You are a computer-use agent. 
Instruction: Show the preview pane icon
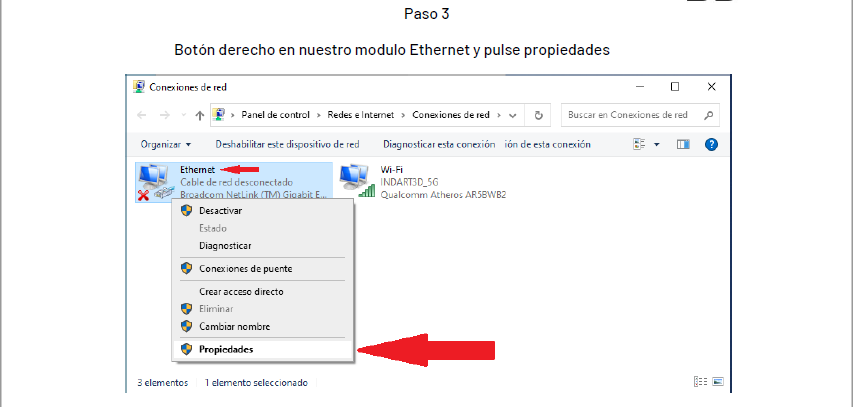pos(683,144)
